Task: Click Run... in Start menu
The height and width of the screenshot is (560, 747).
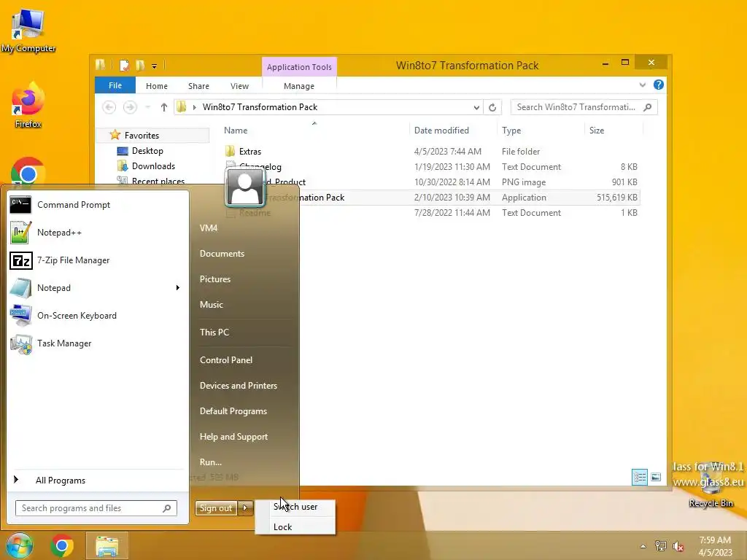Action: (x=211, y=462)
